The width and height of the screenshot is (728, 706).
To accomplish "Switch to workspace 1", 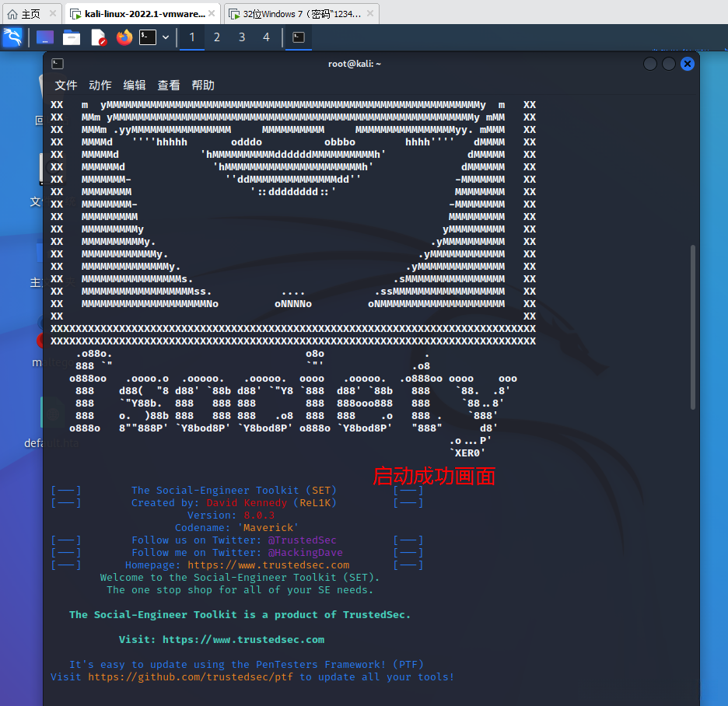I will (x=192, y=37).
